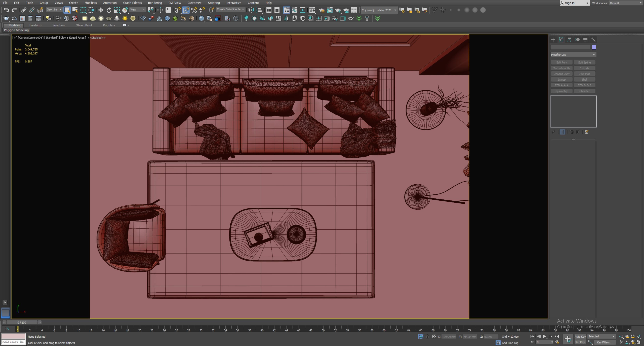Click the Mirror tool icon
Screen dimensions: 644x346
click(x=251, y=10)
